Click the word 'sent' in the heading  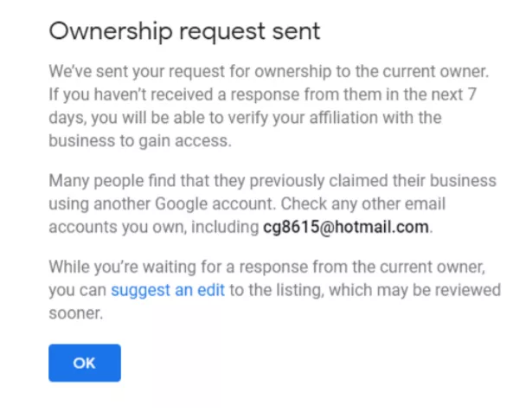[296, 31]
